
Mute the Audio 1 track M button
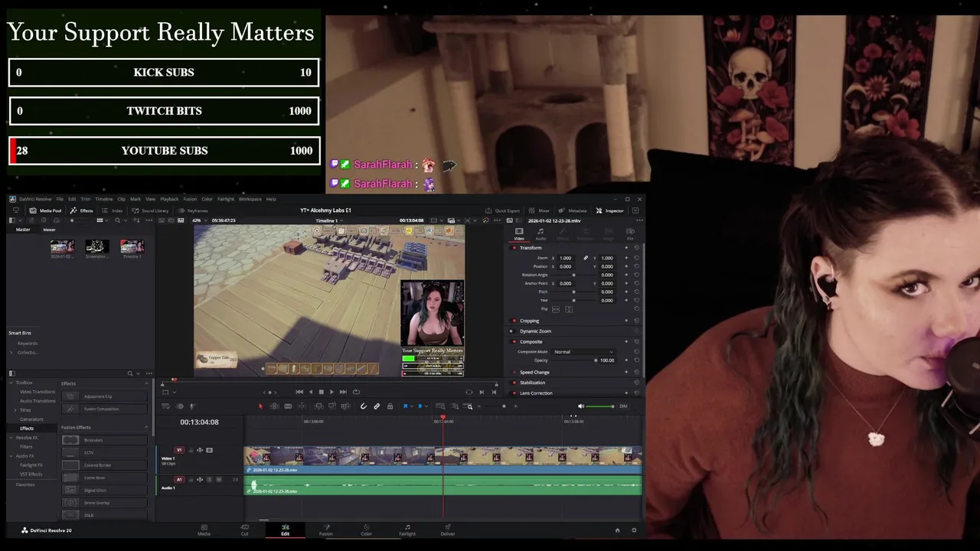[x=219, y=480]
